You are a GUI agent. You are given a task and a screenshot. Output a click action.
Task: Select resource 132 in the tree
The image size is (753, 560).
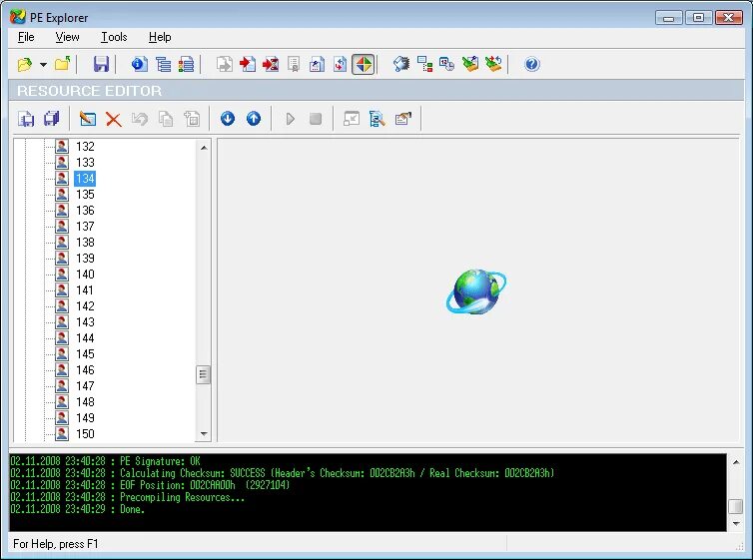tap(85, 147)
